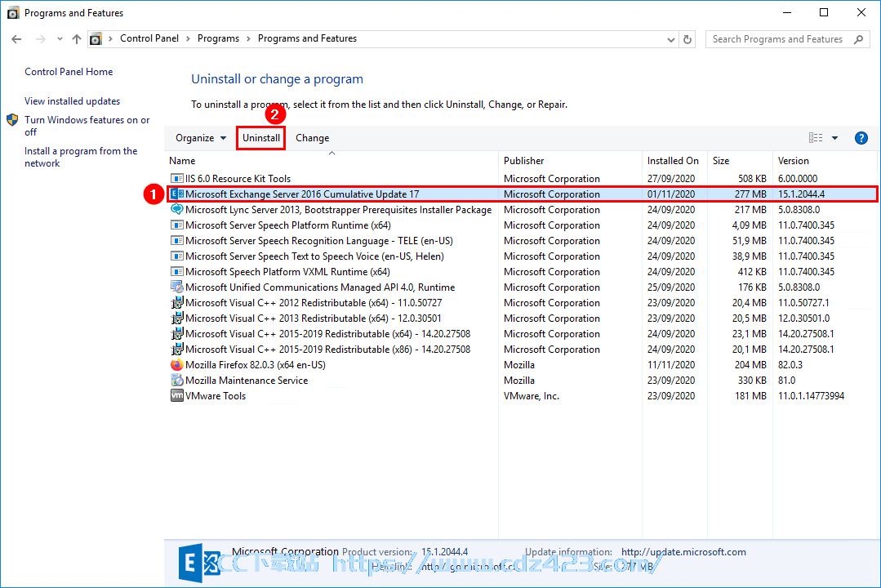The width and height of the screenshot is (881, 588).
Task: Select IIS 6.0 Resource Kit Tools name
Action: tap(238, 179)
